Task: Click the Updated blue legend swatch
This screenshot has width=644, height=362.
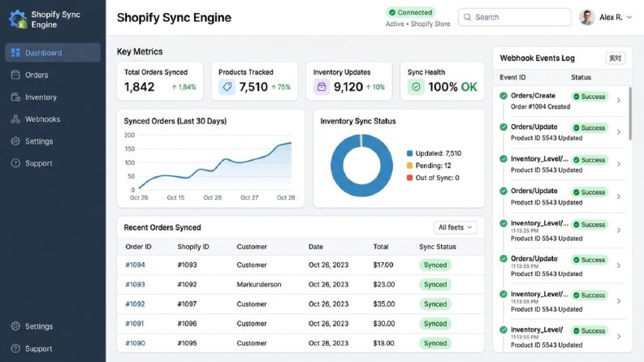Action: (x=409, y=153)
